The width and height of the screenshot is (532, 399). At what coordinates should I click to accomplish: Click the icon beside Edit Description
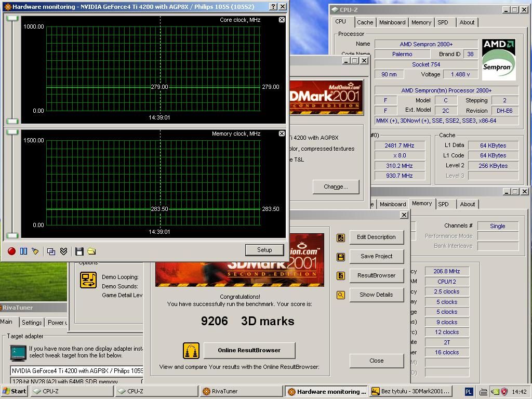click(341, 237)
